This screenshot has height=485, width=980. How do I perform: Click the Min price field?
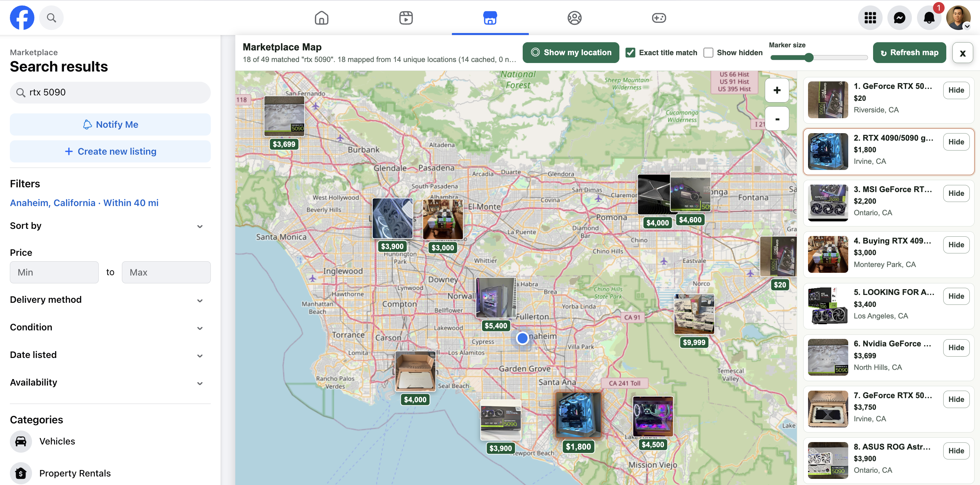54,272
